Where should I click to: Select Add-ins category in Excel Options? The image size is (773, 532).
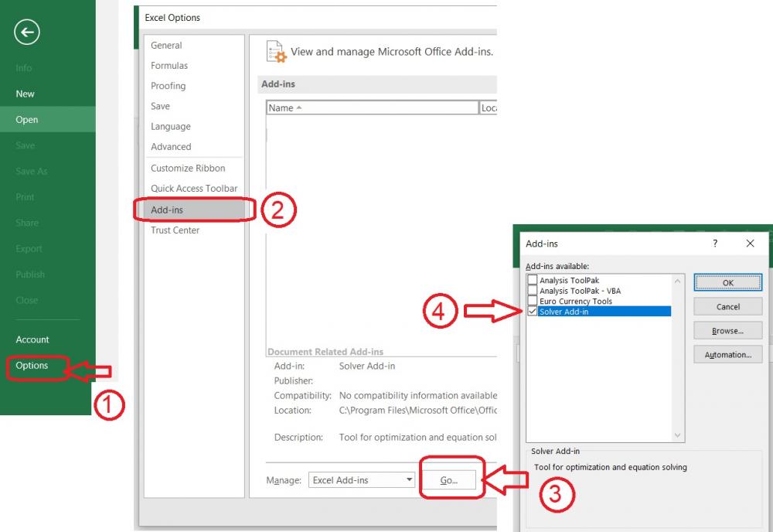194,210
